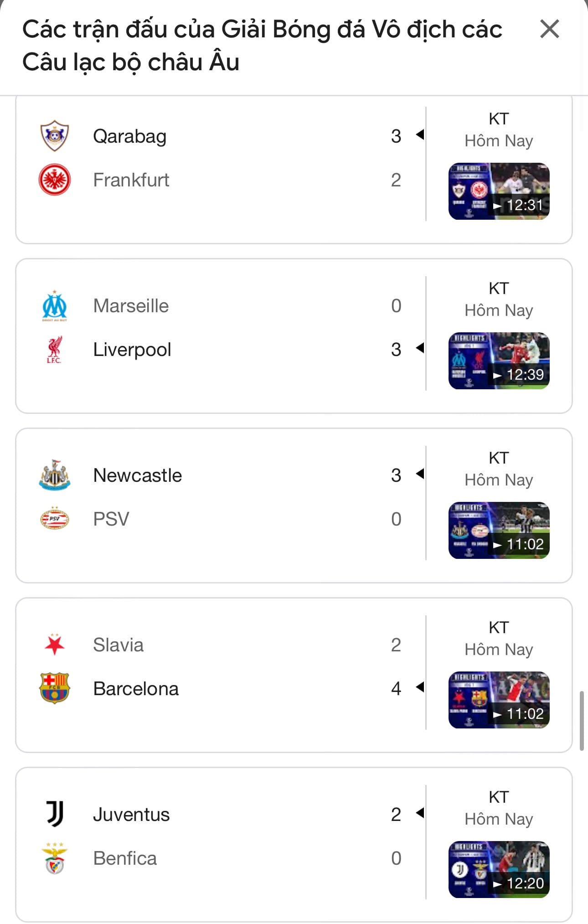The width and height of the screenshot is (588, 924).
Task: Click the PSV club logo
Action: point(55,519)
